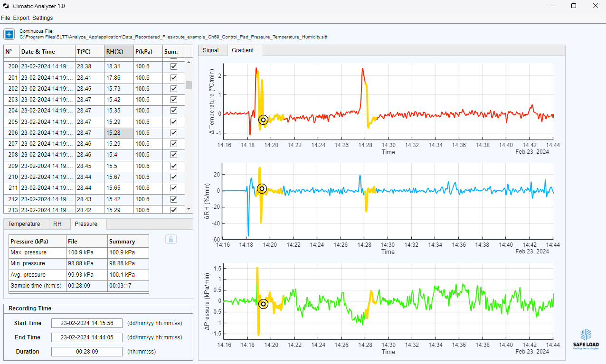
Task: Select RH cell 17.86 in row 201
Action: pyautogui.click(x=119, y=78)
